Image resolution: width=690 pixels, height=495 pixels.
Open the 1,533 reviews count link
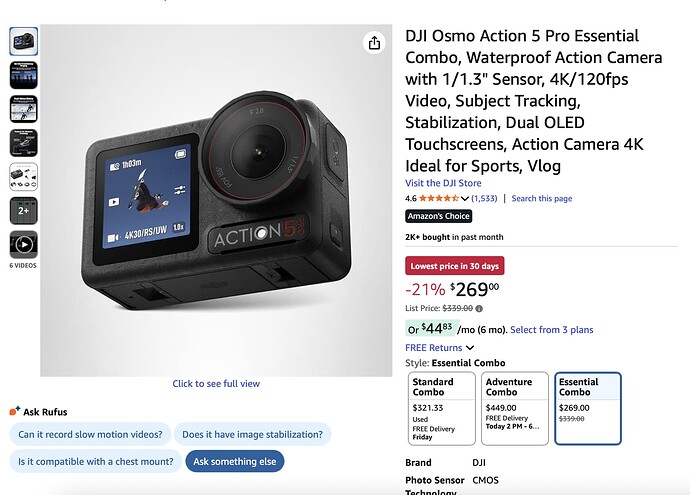484,198
